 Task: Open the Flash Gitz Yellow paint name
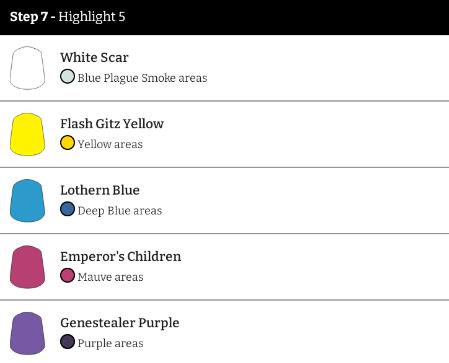coord(112,124)
